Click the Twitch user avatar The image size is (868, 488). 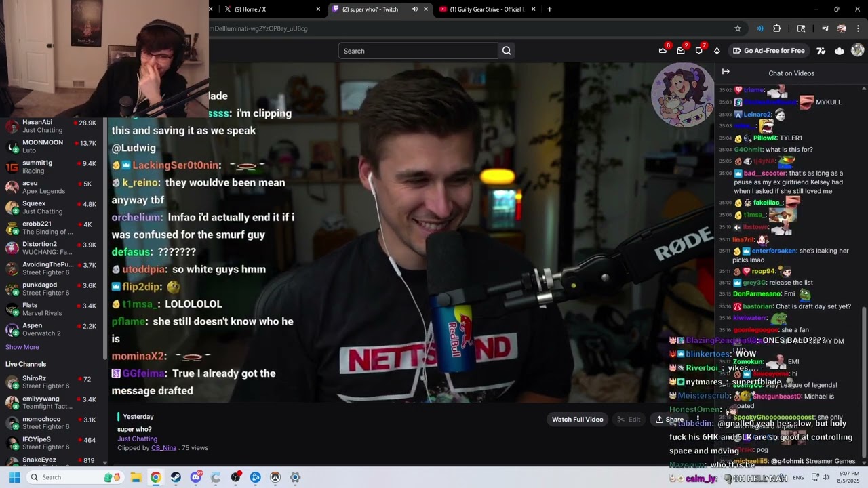point(857,50)
